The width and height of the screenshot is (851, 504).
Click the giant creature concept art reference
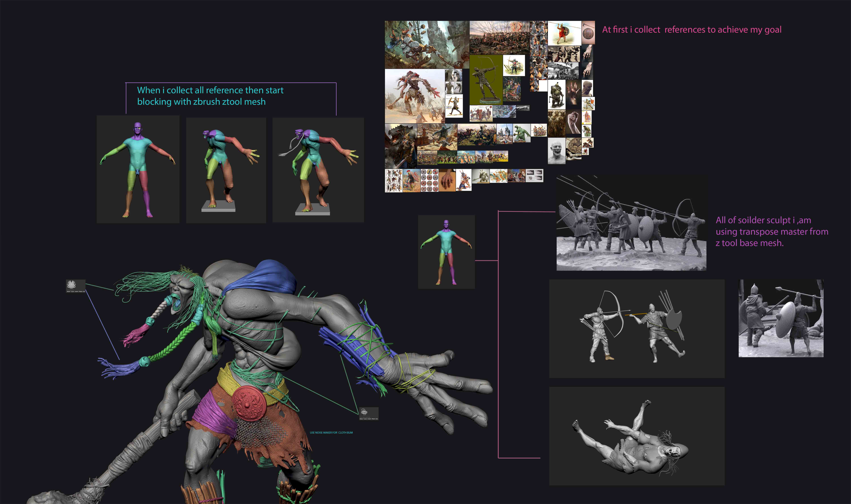click(x=415, y=96)
